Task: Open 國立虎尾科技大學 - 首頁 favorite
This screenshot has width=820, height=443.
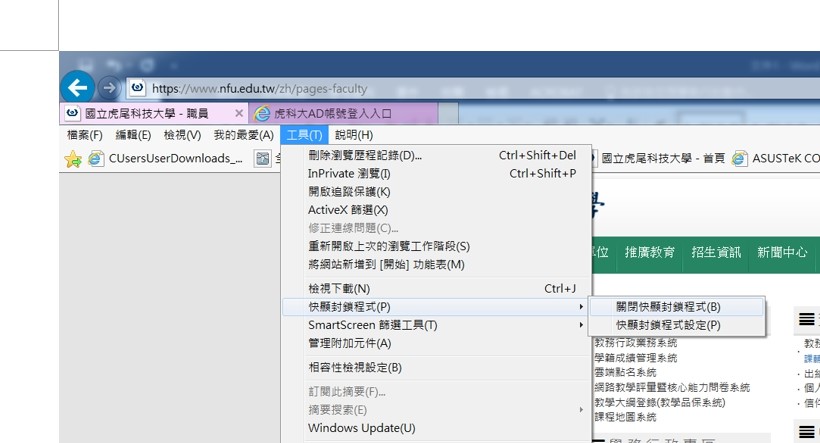Action: click(663, 158)
